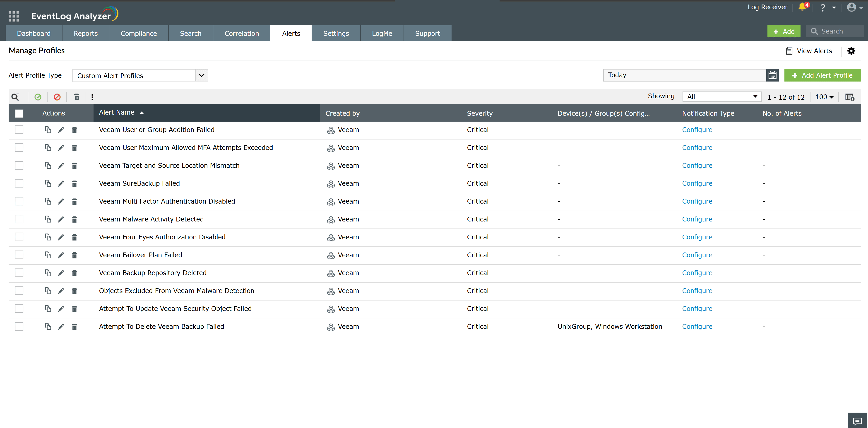The image size is (868, 428).
Task: Open the notifications bell icon
Action: point(802,7)
